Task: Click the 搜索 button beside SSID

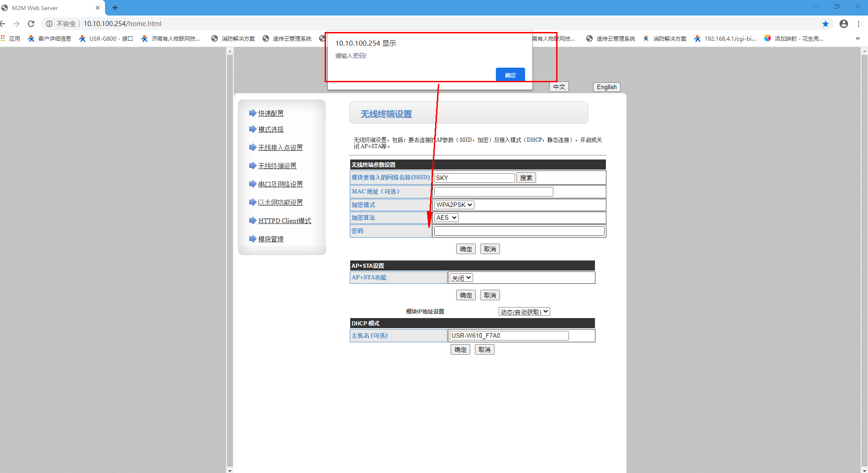Action: (526, 178)
